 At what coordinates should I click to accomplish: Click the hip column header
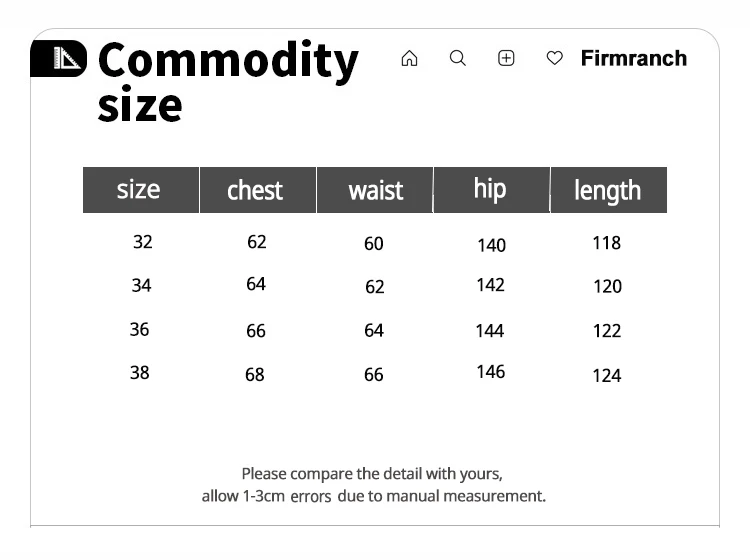pos(490,189)
